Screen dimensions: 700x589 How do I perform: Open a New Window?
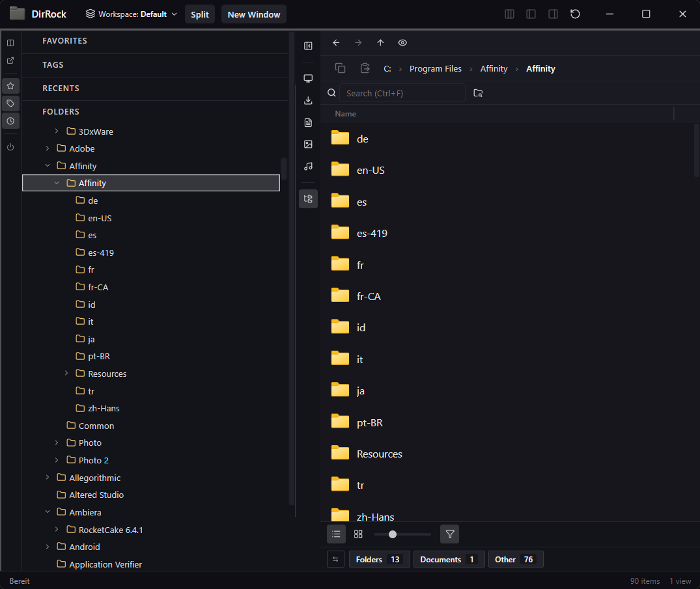click(253, 14)
